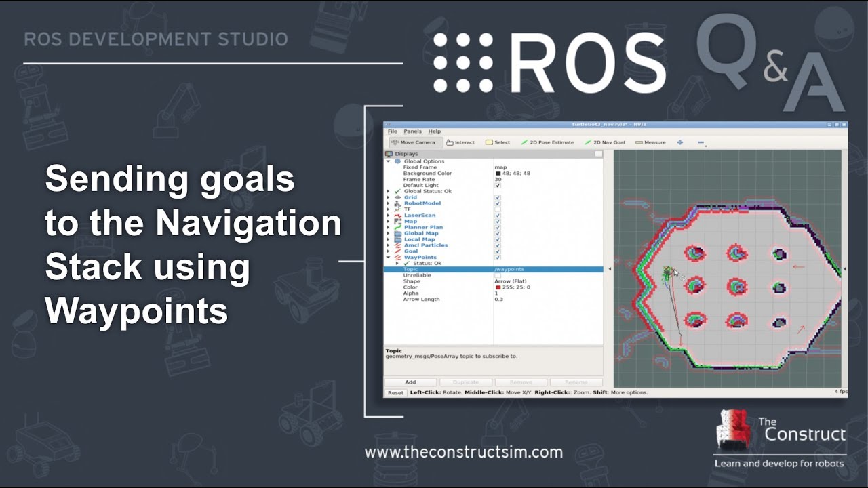This screenshot has width=868, height=488.
Task: Expand the Map display properties
Action: [389, 221]
